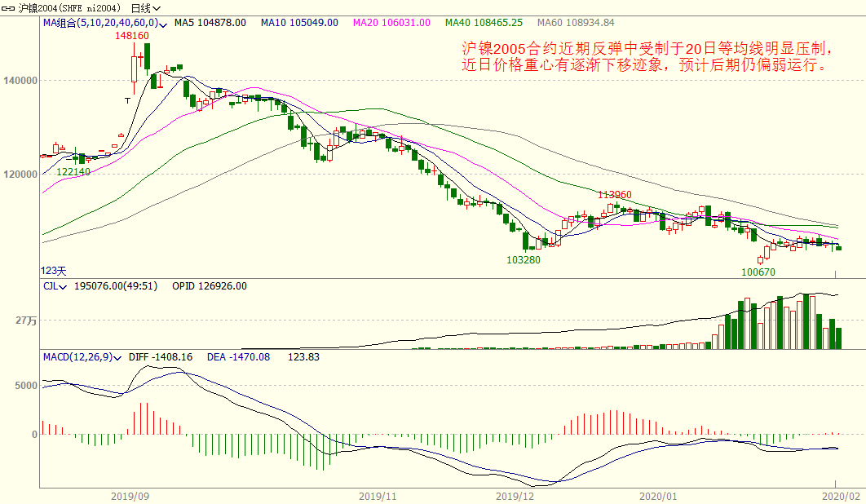Click the OPID 126926.00 open interest label
The image size is (866, 504).
209,286
